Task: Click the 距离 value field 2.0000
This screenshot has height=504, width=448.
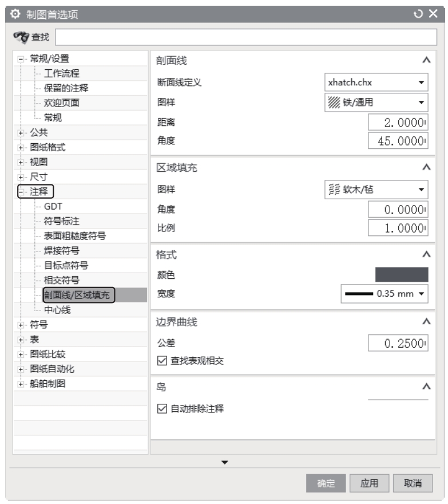Action: 398,123
